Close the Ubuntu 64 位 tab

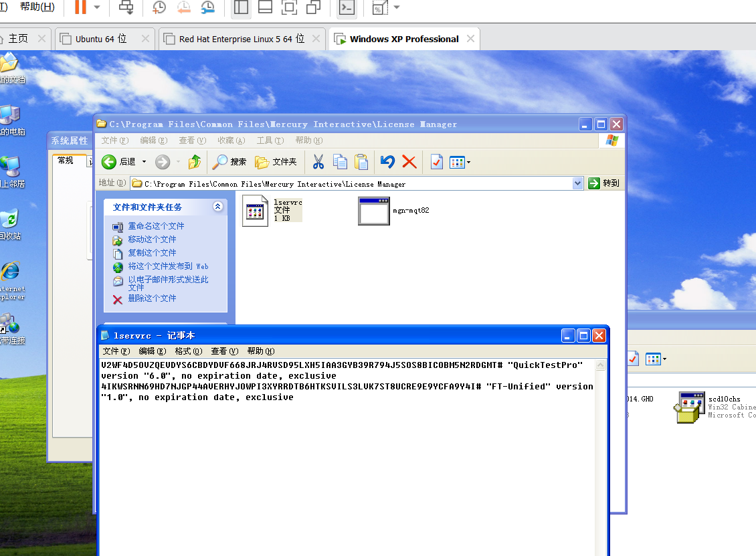pos(145,39)
